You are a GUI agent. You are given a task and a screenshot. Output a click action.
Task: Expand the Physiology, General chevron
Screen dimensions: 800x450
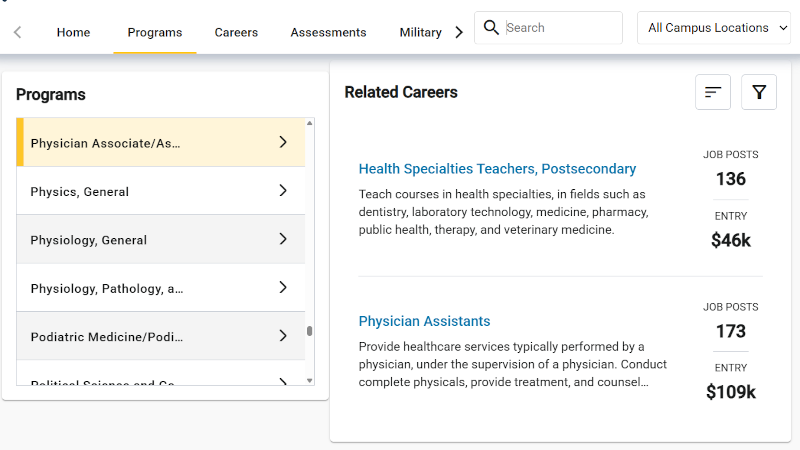[x=283, y=239]
